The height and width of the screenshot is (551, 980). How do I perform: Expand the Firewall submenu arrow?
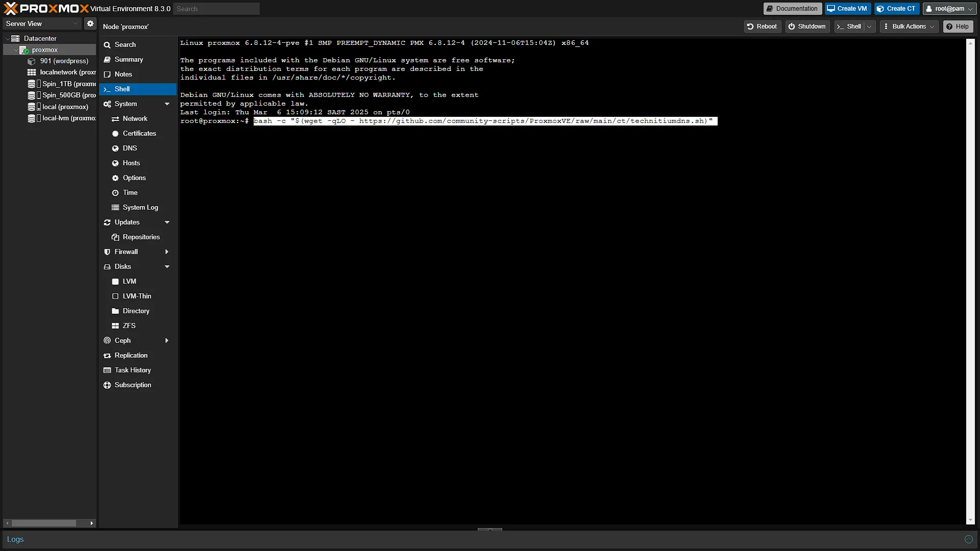(167, 252)
